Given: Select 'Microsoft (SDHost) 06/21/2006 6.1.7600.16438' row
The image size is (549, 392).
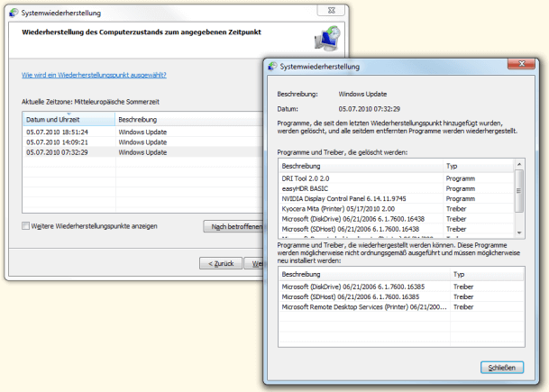Looking at the screenshot, I should [x=397, y=229].
